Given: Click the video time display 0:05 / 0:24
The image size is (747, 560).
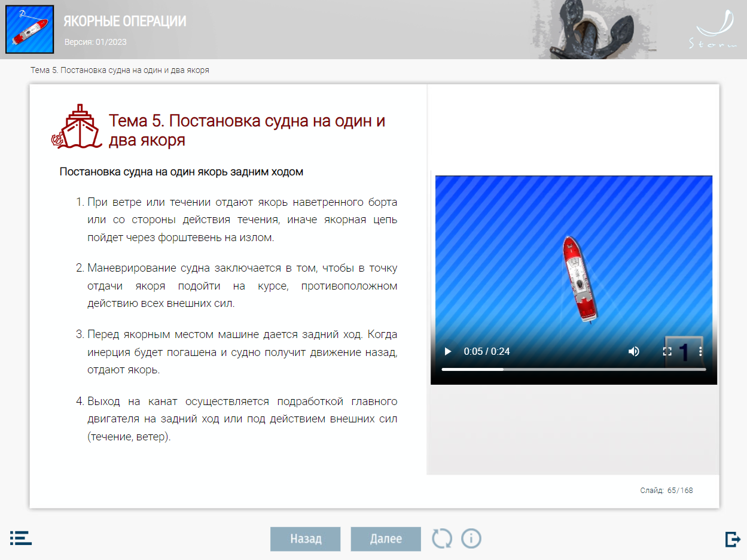Looking at the screenshot, I should click(x=487, y=351).
